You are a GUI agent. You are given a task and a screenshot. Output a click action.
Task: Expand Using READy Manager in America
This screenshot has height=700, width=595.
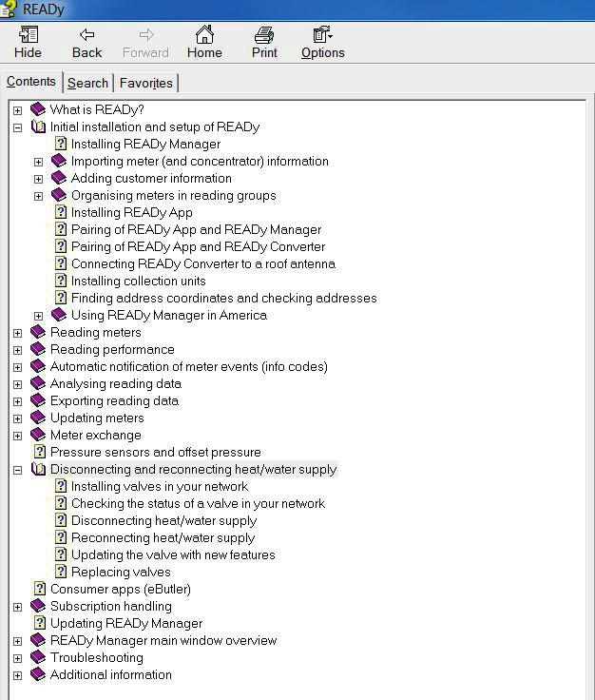point(38,316)
